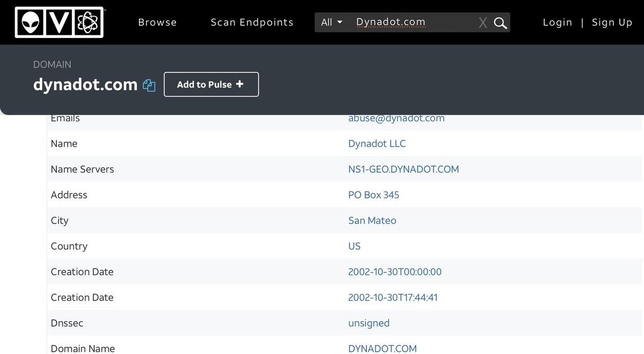The width and height of the screenshot is (644, 354).
Task: Select the Dynadot LLC name value
Action: tap(377, 144)
